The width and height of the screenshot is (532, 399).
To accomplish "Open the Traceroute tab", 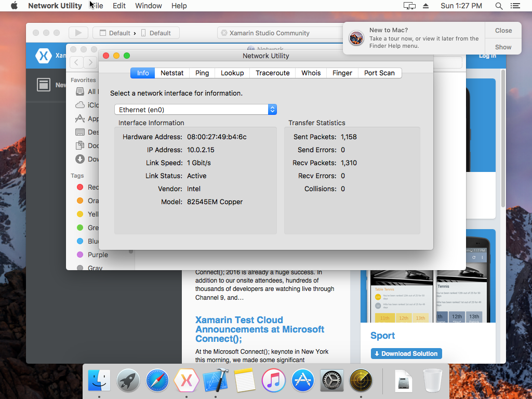I will pyautogui.click(x=272, y=73).
